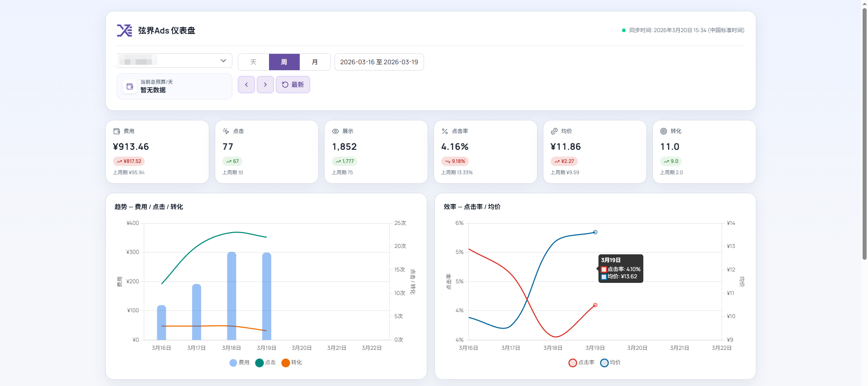Go to the next period
Viewport: 868px width, 386px height.
(265, 85)
